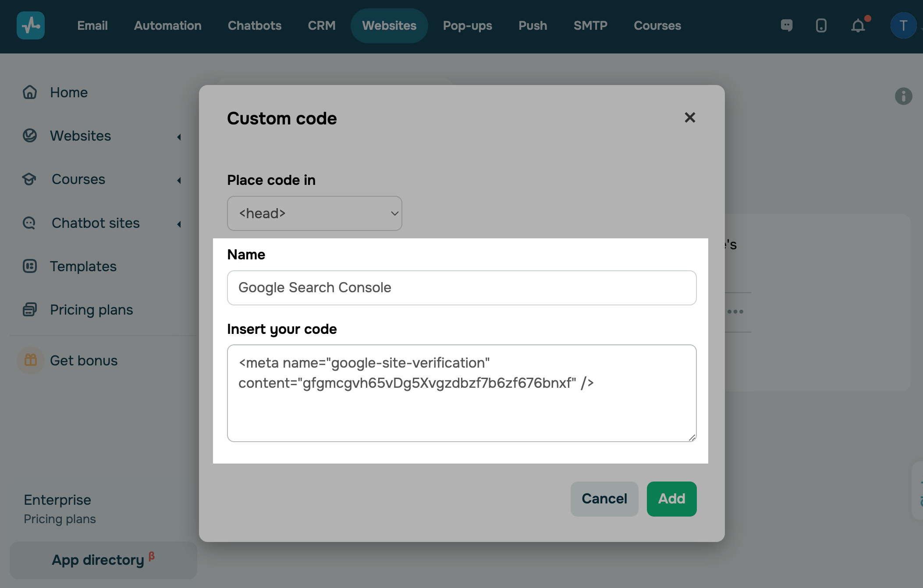Open the user profile avatar
923x588 pixels.
pyautogui.click(x=903, y=25)
